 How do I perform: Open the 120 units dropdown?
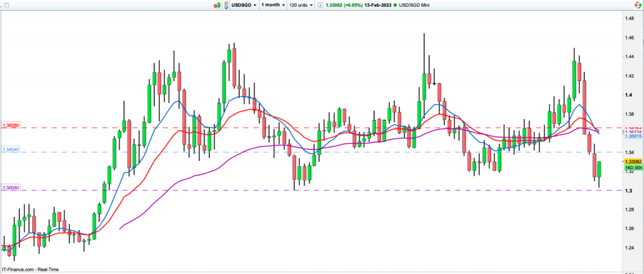click(302, 4)
